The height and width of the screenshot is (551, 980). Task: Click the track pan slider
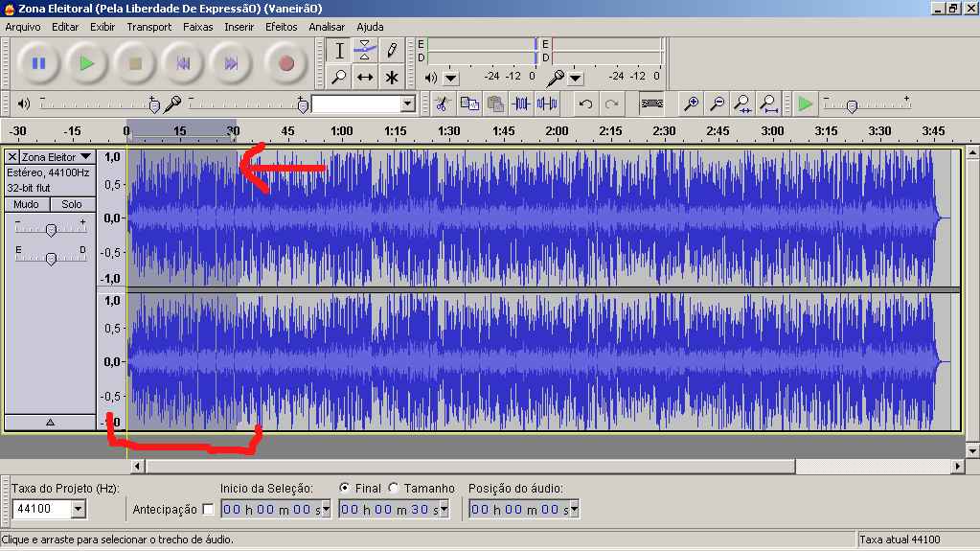[x=51, y=259]
